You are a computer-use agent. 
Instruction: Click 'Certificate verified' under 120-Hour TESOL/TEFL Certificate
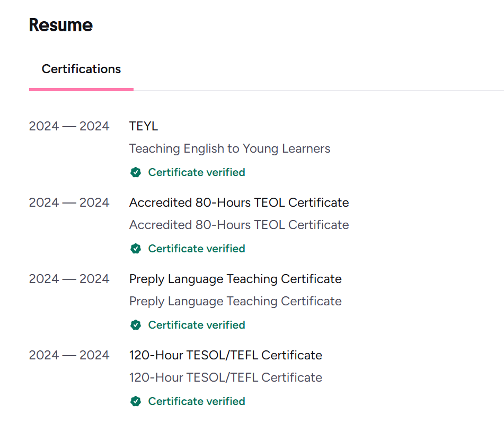(x=197, y=401)
